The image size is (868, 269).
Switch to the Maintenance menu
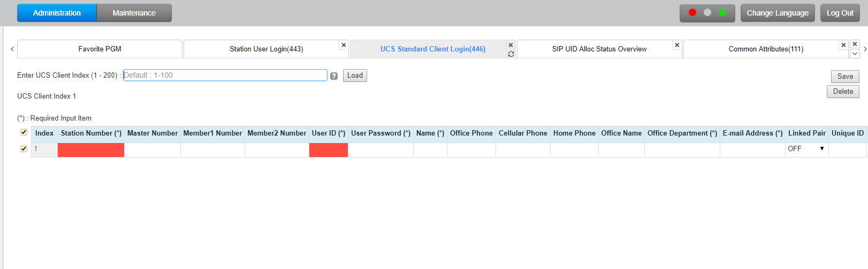click(x=134, y=13)
